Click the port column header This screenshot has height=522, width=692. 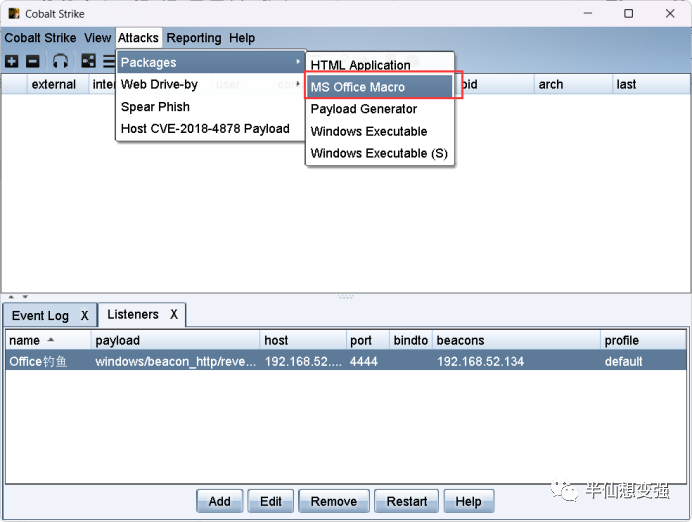pos(368,341)
